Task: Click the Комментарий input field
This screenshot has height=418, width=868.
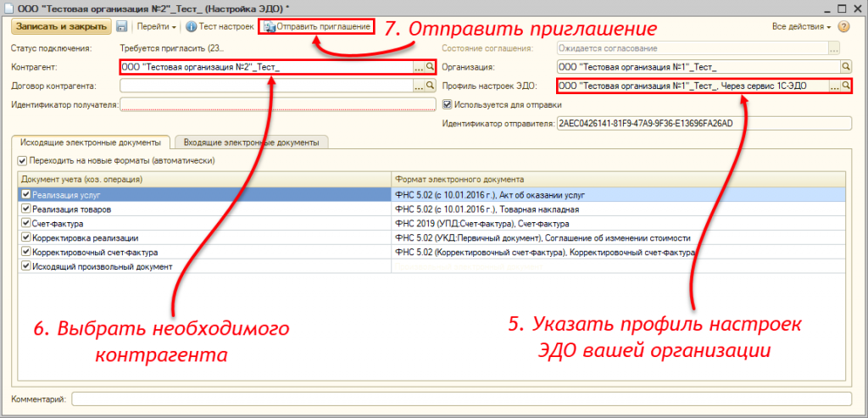Action: click(462, 398)
